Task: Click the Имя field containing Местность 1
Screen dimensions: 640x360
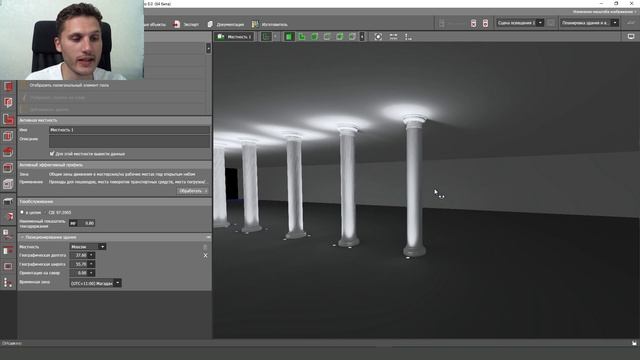Action: [x=129, y=130]
